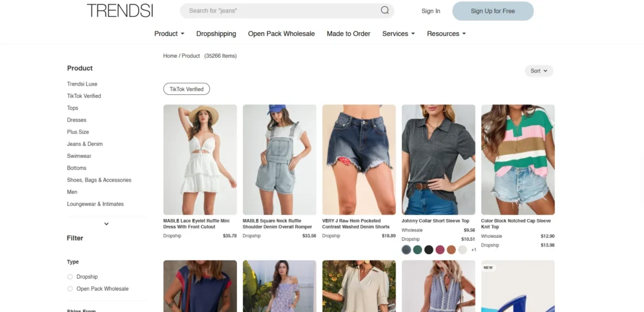644x312 pixels.
Task: Open the VERY J denim shorts thumbnail
Action: 359,160
